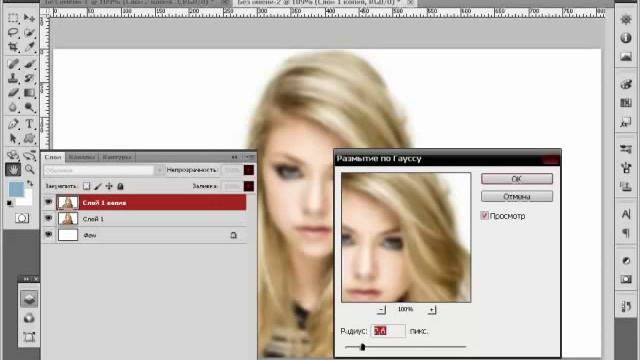Zoom out the blur preview

click(x=381, y=310)
